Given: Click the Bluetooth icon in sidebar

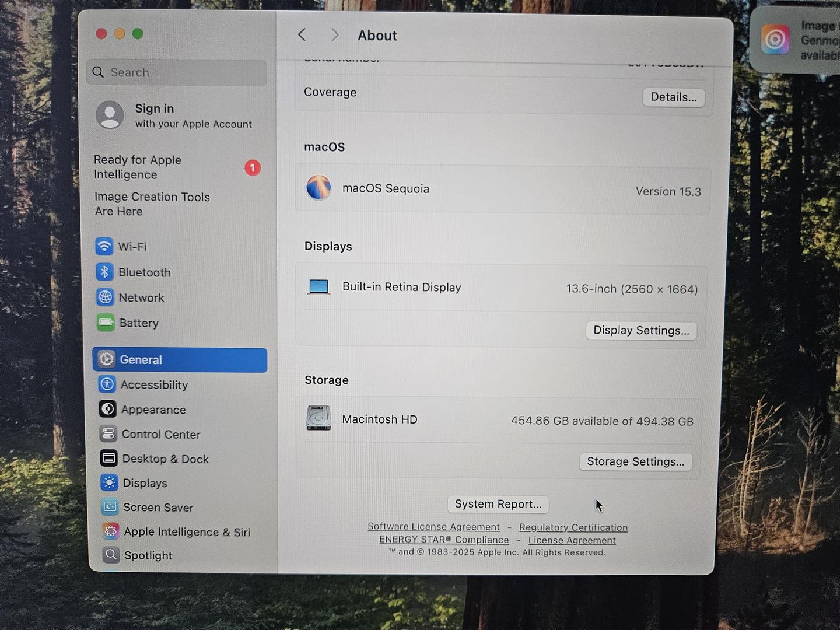Looking at the screenshot, I should coord(105,272).
